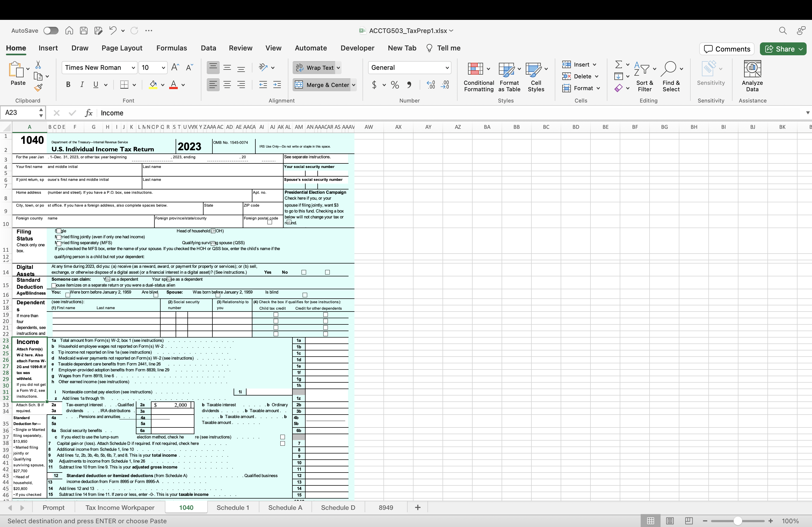The image size is (812, 527).
Task: Click the Increase Indent icon
Action: click(277, 85)
